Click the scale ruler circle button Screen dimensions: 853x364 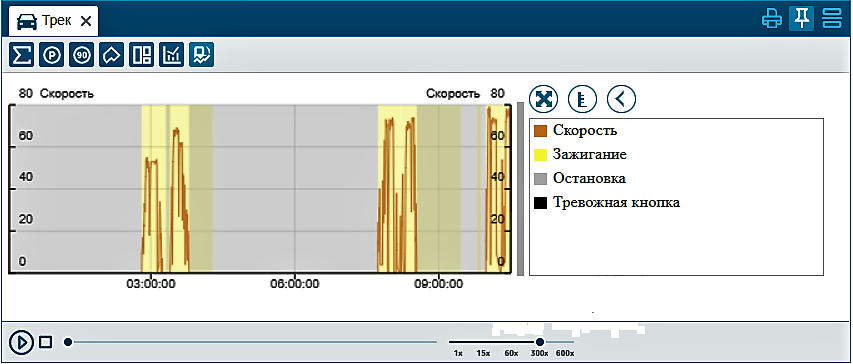pos(582,99)
